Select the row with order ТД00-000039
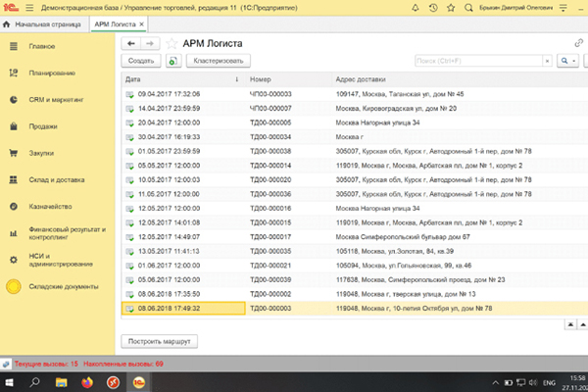Viewport: 588px width, 392px height. click(268, 278)
